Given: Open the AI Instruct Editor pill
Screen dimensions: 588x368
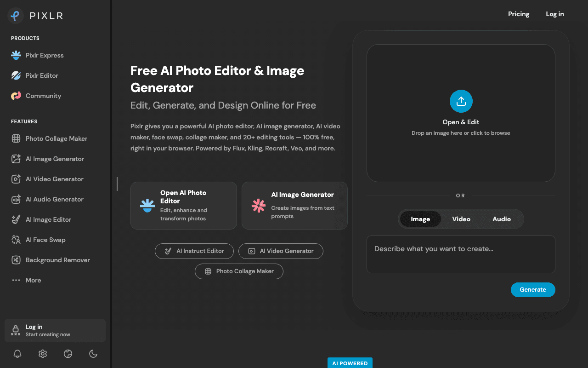Looking at the screenshot, I should click(x=194, y=251).
